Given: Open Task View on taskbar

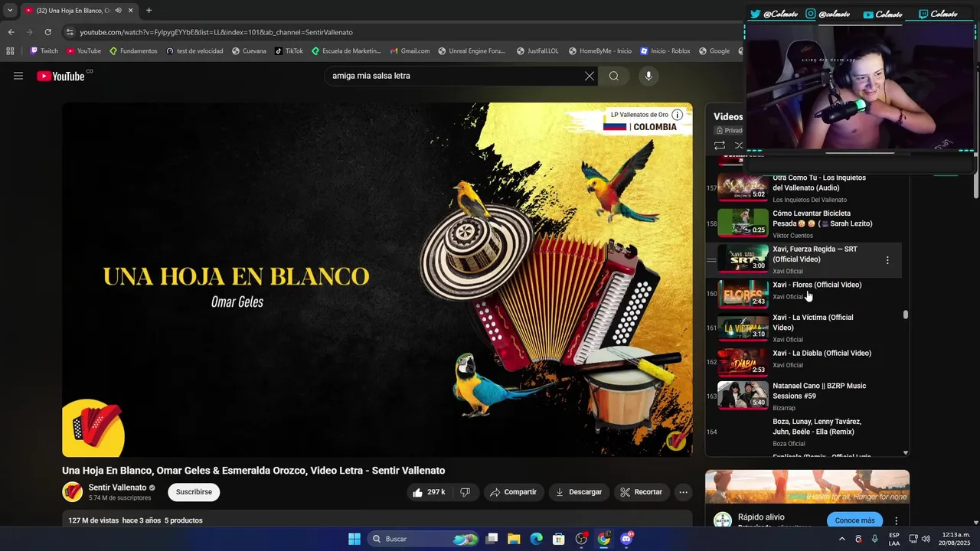Looking at the screenshot, I should point(492,539).
